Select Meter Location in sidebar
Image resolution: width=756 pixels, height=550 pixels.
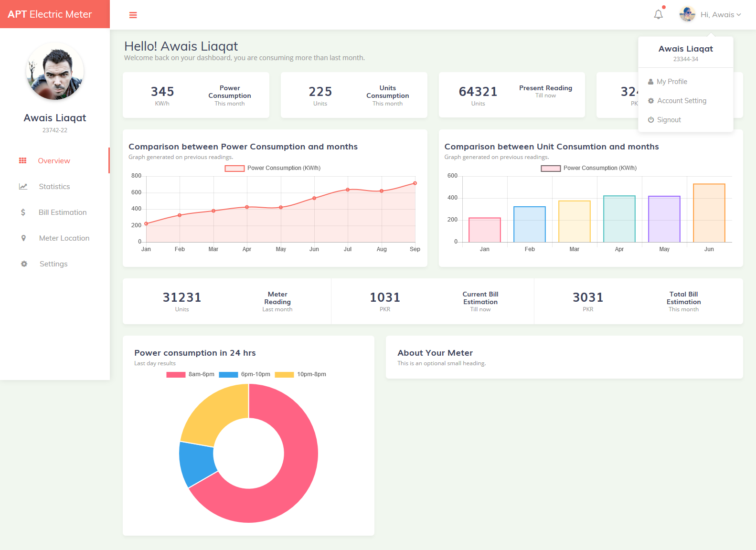(54, 238)
